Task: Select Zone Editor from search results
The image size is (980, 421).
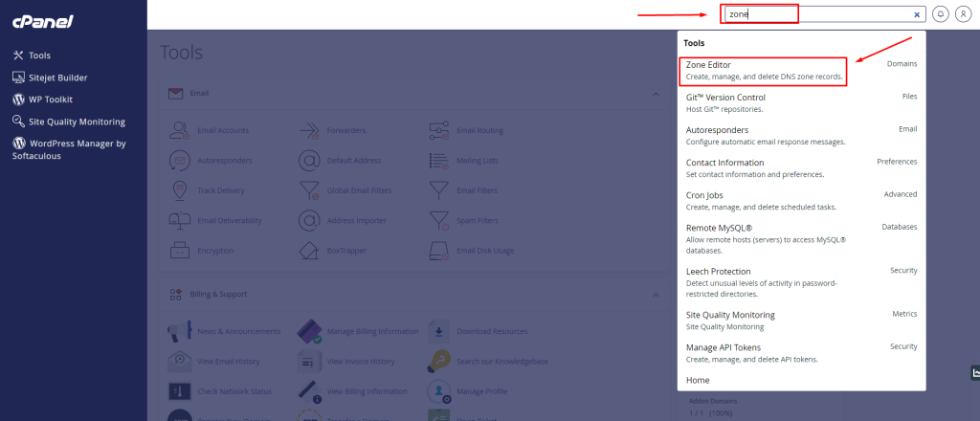Action: pos(763,70)
